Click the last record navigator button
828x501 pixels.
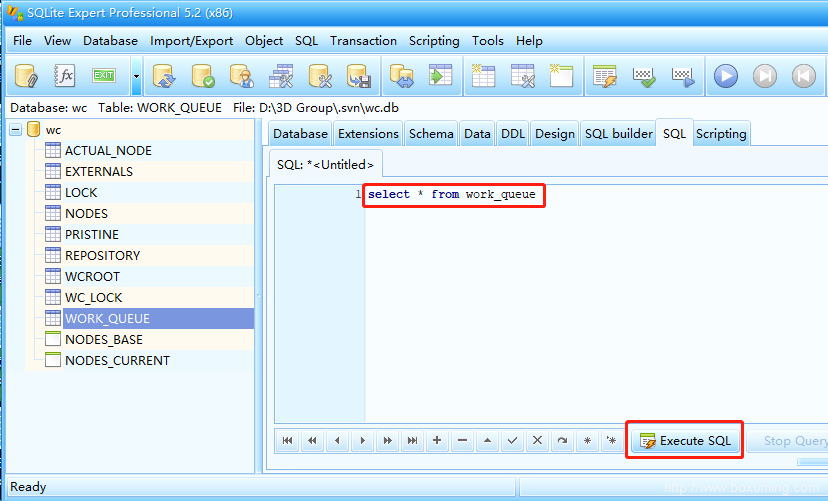412,441
